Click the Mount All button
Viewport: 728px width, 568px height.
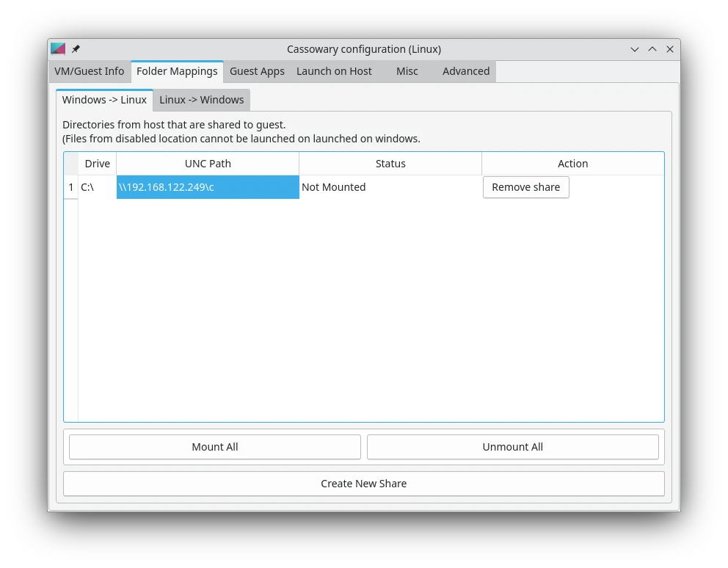215,447
